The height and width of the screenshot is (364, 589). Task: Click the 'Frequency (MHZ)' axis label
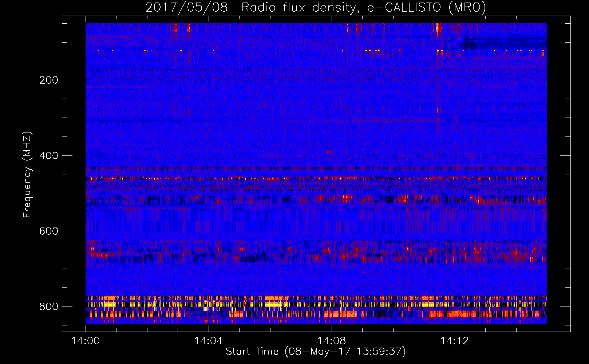(27, 175)
